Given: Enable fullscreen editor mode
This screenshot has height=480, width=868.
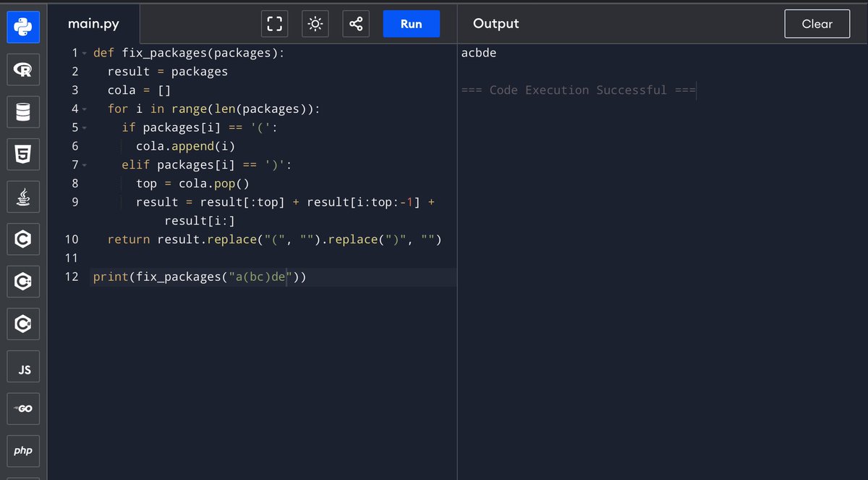Looking at the screenshot, I should point(274,23).
